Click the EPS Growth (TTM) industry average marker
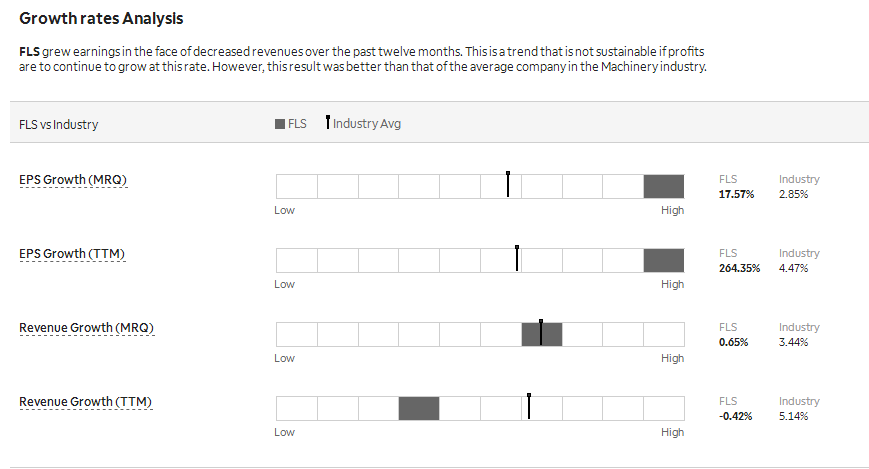This screenshot has width=869, height=469. [x=517, y=258]
